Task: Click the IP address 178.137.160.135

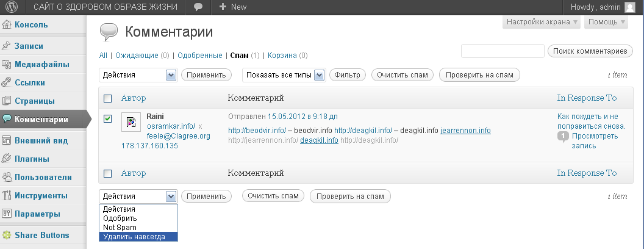Action: click(x=149, y=146)
